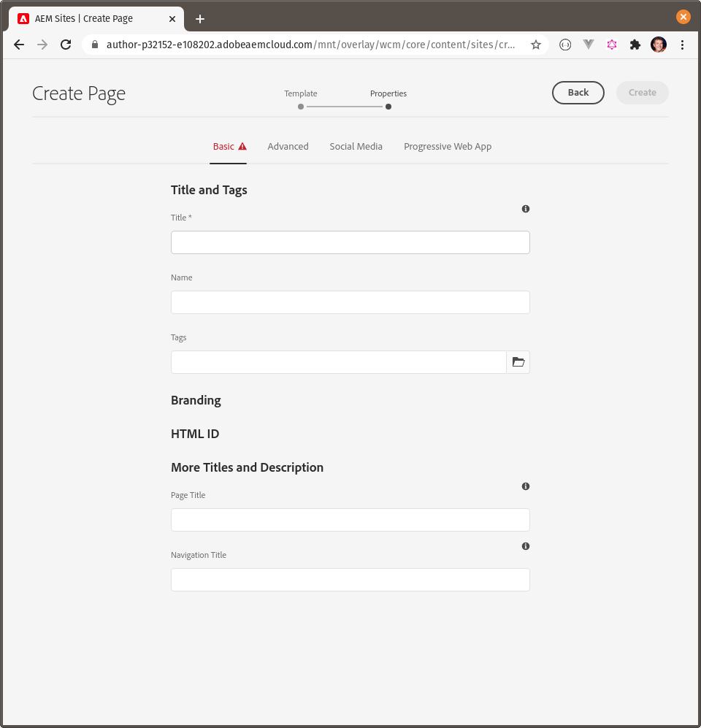Click the Create button
Screen dimensions: 701x728
pyautogui.click(x=643, y=93)
